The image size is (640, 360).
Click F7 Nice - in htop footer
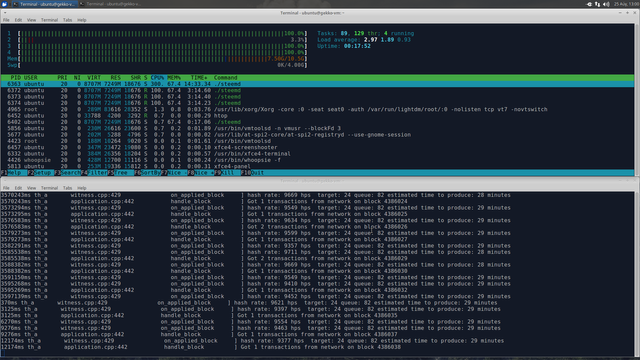point(174,173)
